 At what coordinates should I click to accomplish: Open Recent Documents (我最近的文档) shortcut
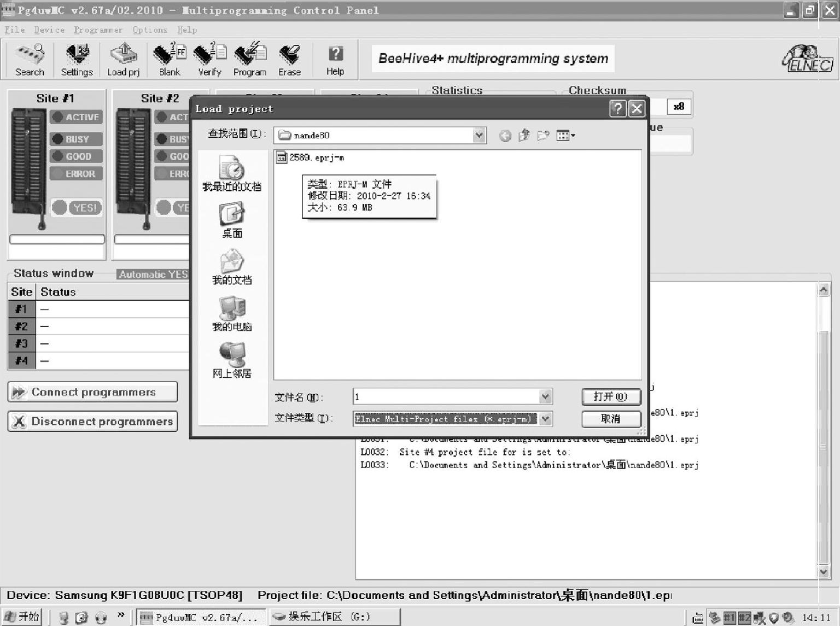[x=232, y=173]
